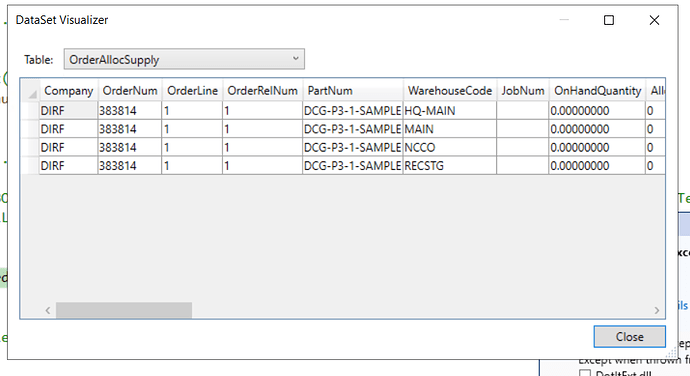Select the NCCO warehouse cell
The image size is (690, 376).
[x=450, y=147]
